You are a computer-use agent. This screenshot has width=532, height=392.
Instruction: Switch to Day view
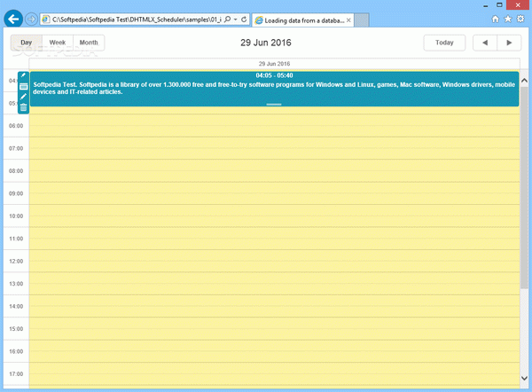[26, 43]
